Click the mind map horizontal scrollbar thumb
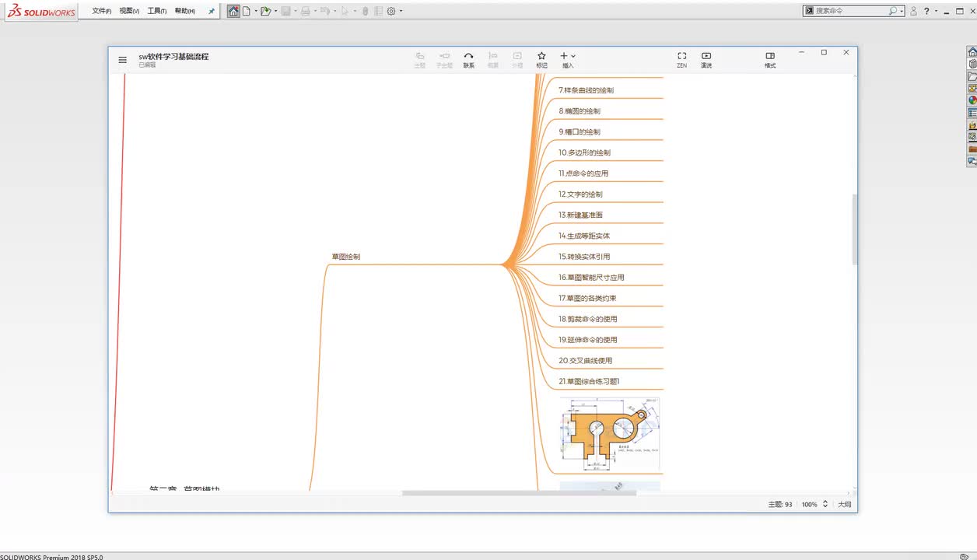 click(x=519, y=493)
